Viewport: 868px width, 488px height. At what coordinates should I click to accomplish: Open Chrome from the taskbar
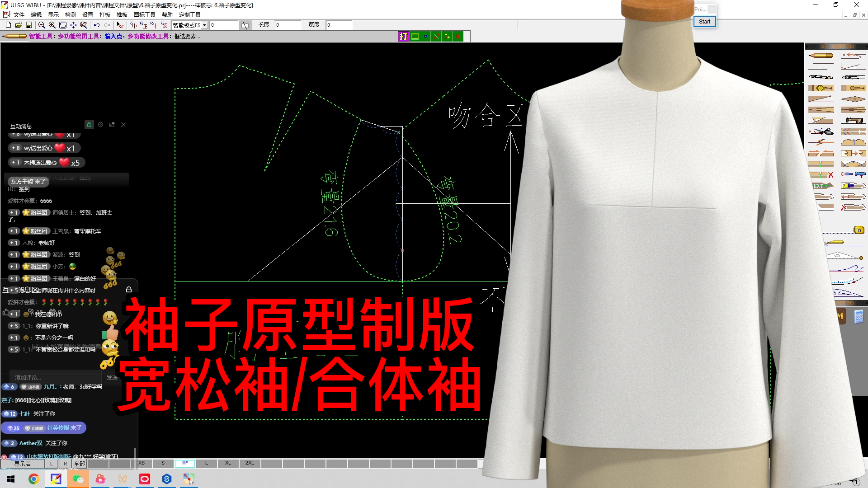click(x=33, y=479)
